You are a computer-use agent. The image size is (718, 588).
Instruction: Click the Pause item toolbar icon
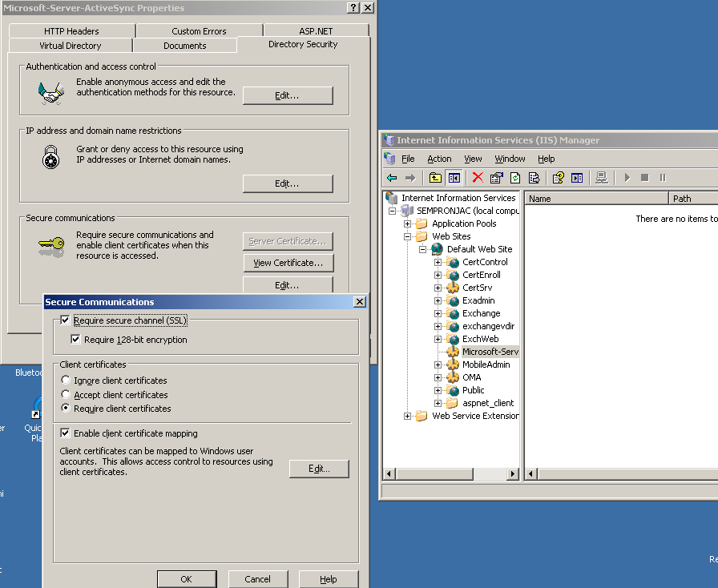[663, 178]
